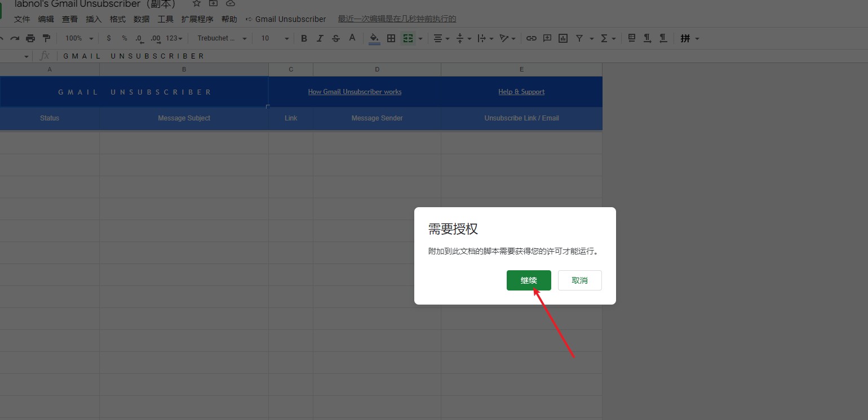This screenshot has width=868, height=420.
Task: Open the vertical align dropdown
Action: click(463, 38)
